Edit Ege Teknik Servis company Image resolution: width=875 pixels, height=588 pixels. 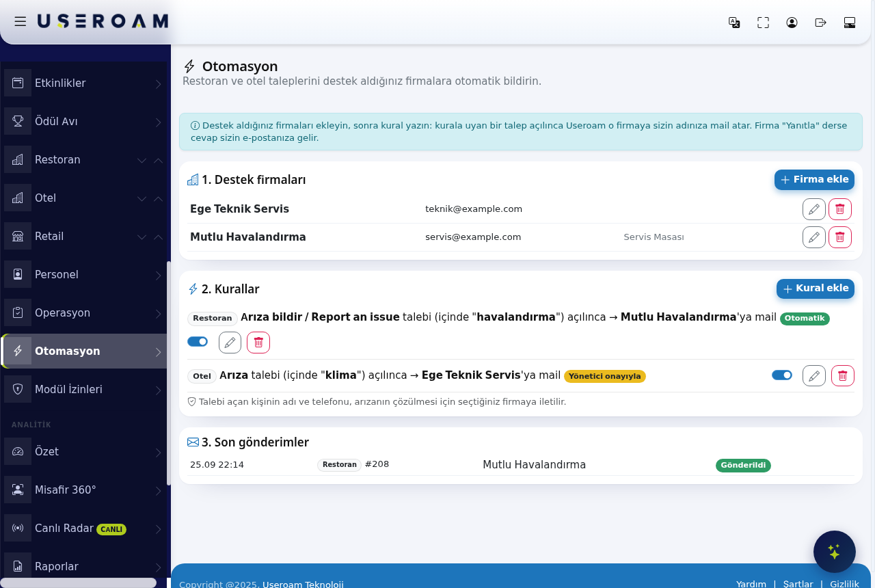coord(813,209)
